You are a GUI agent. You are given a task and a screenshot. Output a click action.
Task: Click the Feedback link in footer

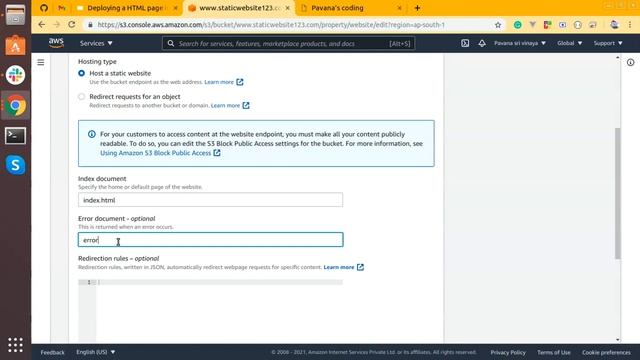(x=52, y=352)
